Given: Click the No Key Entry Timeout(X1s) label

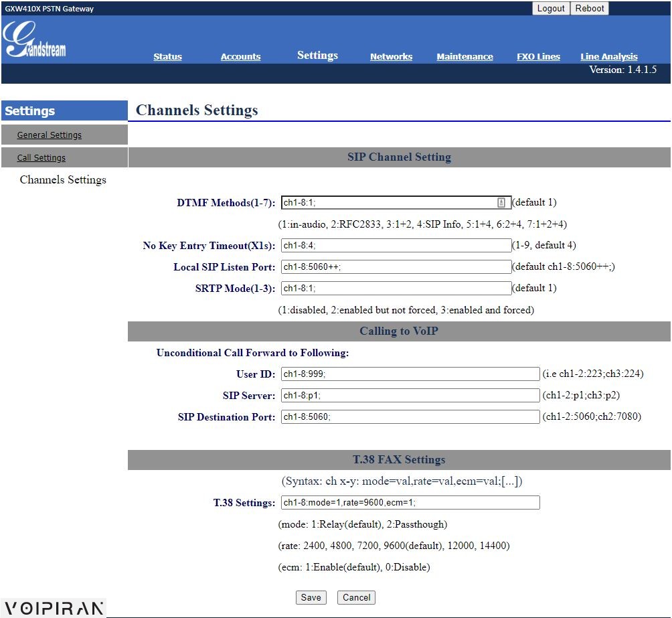Looking at the screenshot, I should pyautogui.click(x=209, y=246).
